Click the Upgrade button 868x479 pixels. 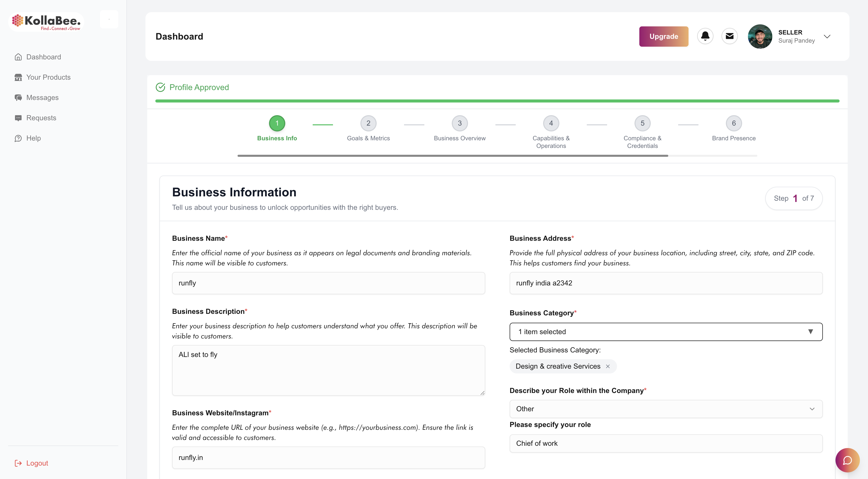coord(663,36)
